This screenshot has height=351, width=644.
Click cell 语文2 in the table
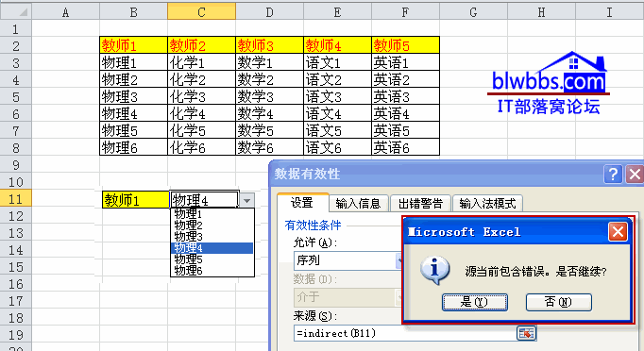(x=338, y=79)
